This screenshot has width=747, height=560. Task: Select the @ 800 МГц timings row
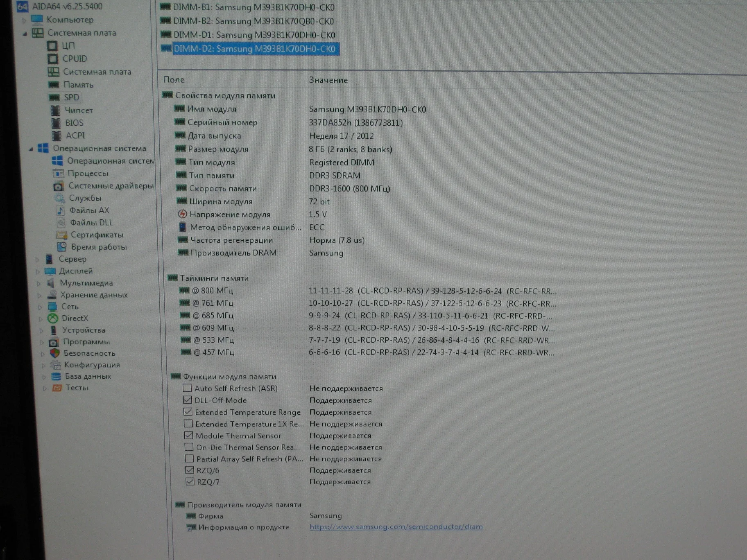[367, 291]
